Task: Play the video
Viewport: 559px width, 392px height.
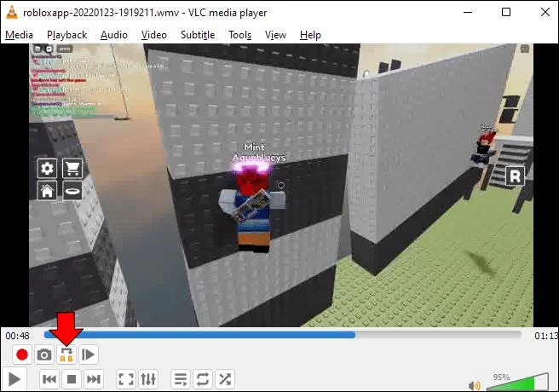Action: click(14, 379)
